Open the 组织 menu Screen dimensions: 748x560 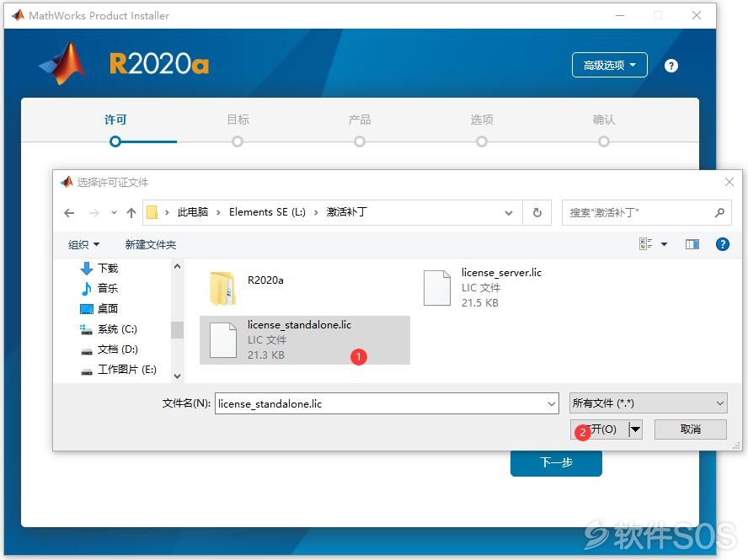[83, 245]
